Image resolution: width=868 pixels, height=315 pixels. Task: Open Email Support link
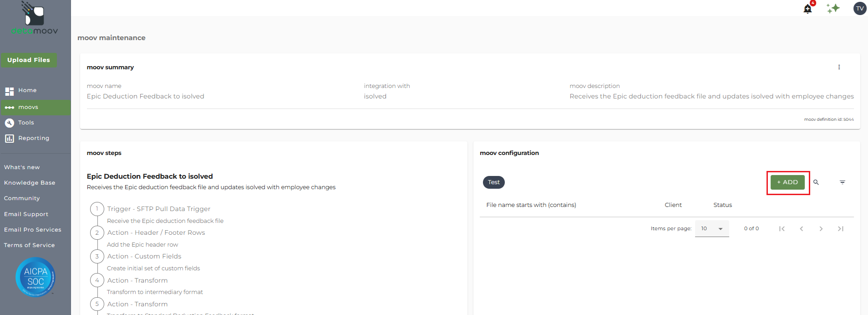point(26,214)
